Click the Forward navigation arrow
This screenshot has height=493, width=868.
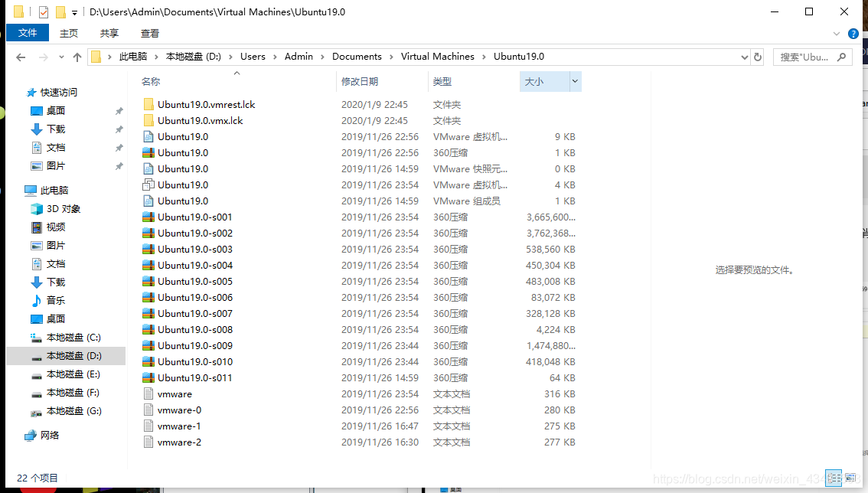(43, 57)
